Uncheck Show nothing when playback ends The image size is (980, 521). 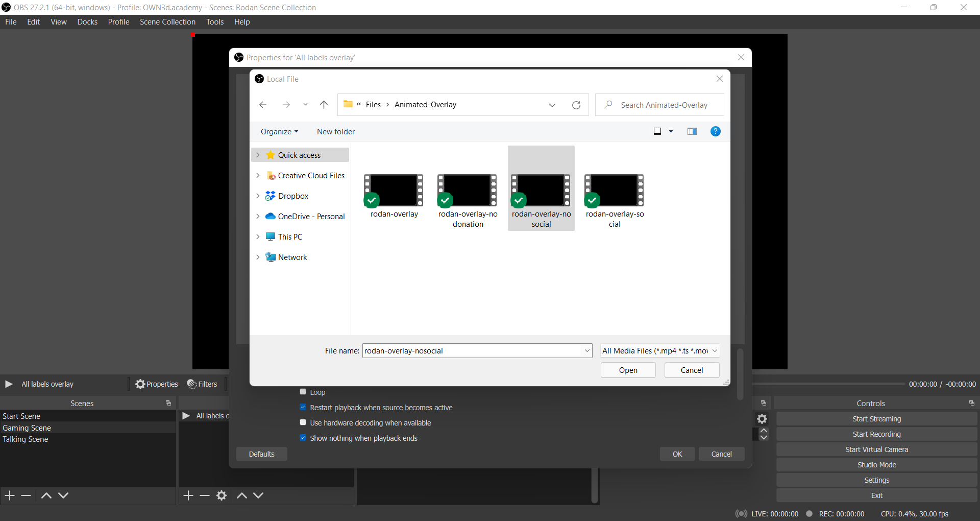(x=303, y=438)
